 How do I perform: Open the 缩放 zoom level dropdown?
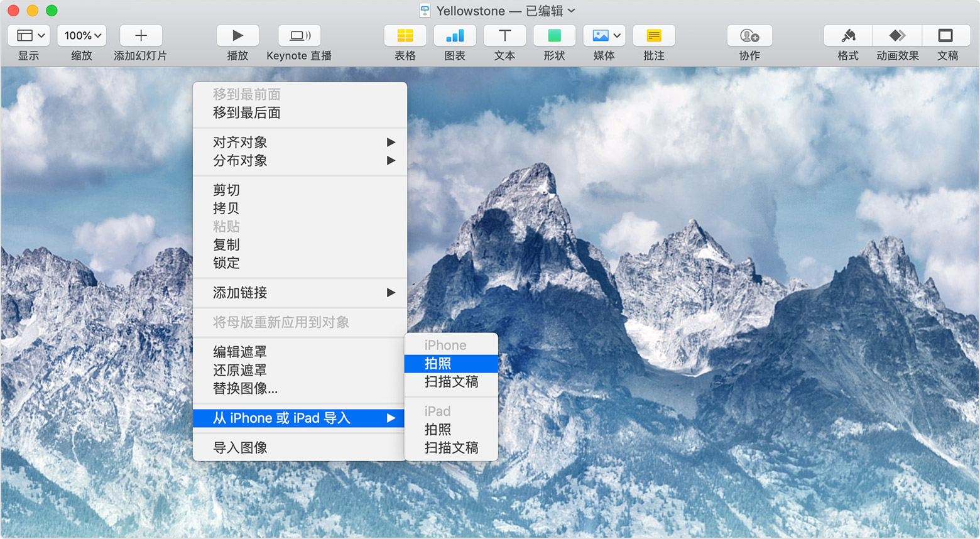(81, 35)
